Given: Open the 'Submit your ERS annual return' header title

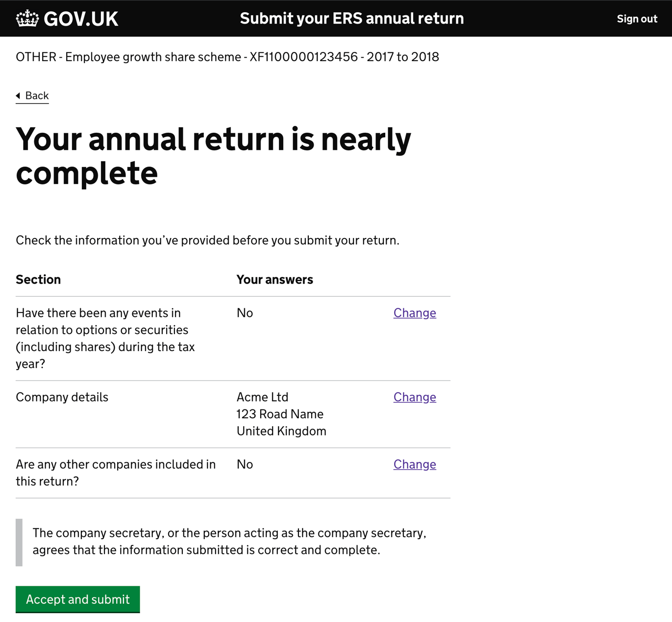Looking at the screenshot, I should 351,19.
